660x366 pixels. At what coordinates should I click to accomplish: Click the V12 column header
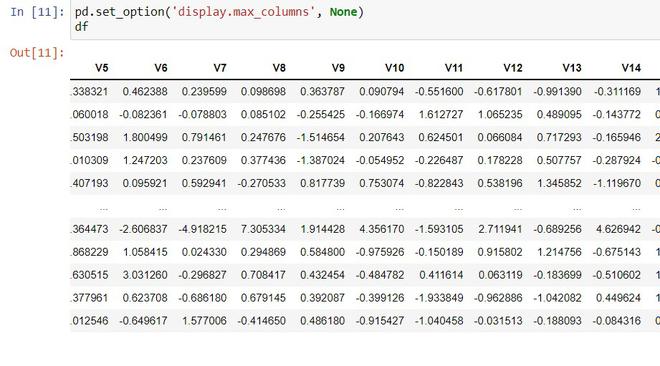coord(513,68)
